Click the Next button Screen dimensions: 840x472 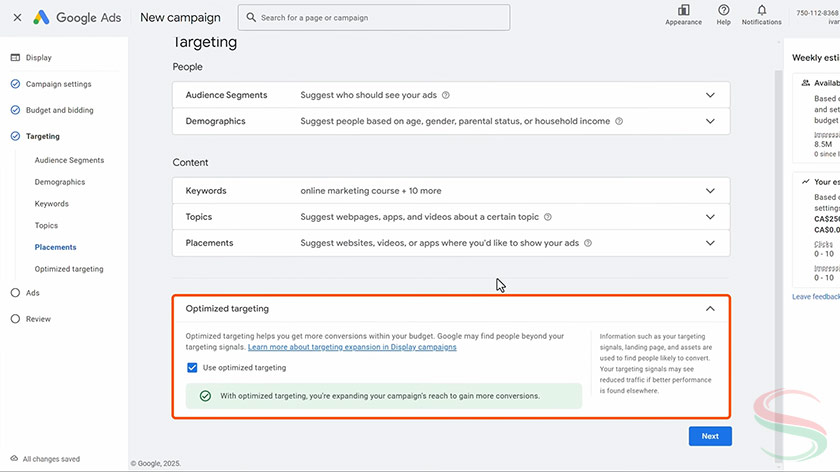click(710, 436)
